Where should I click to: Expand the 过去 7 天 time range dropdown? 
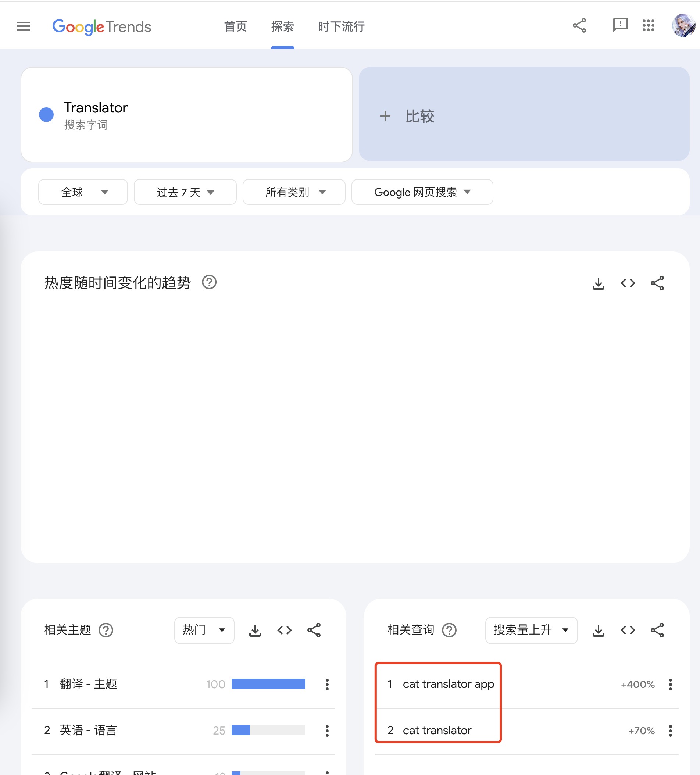coord(185,192)
